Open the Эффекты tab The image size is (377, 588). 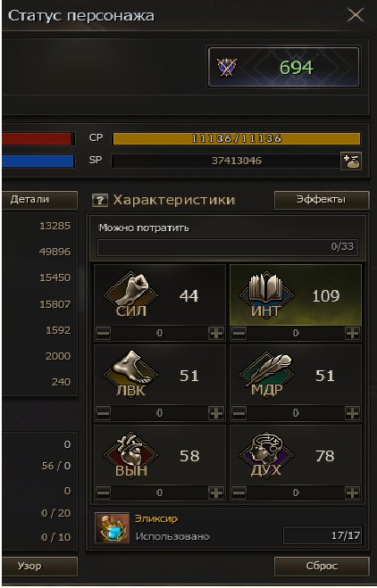322,200
